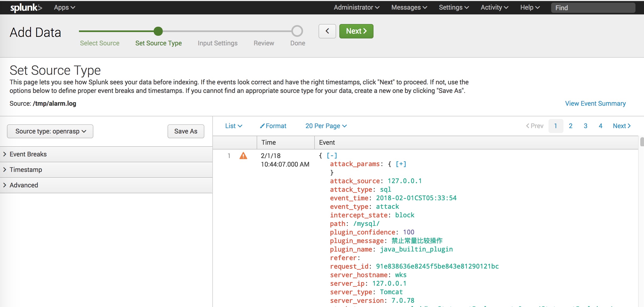Expand attack_params with [+]
Viewport: 644px width, 307px height.
(401, 164)
